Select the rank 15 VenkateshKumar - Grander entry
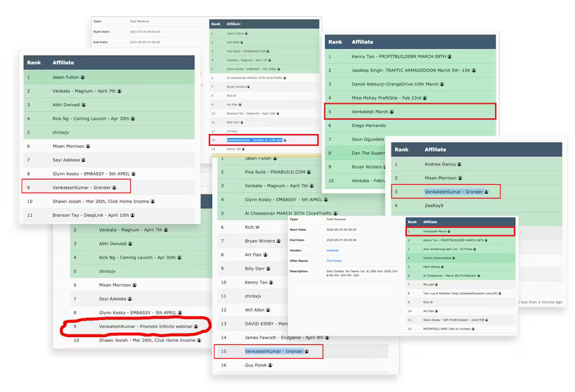575x392 pixels. pos(274,351)
